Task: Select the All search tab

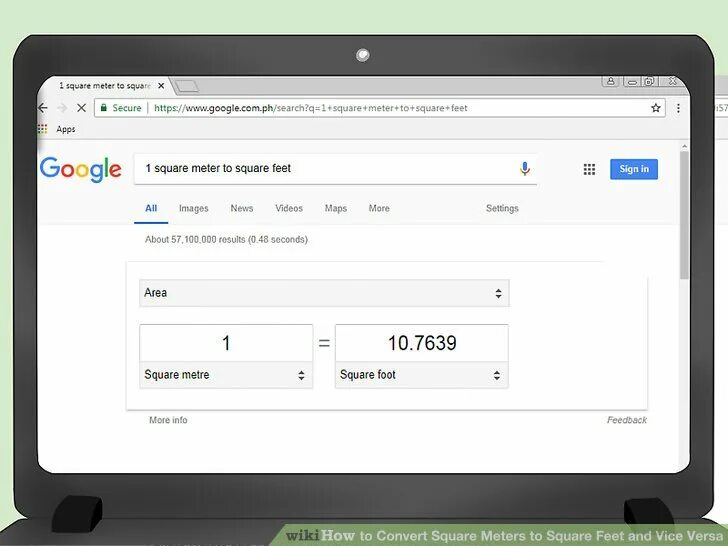Action: click(x=151, y=208)
